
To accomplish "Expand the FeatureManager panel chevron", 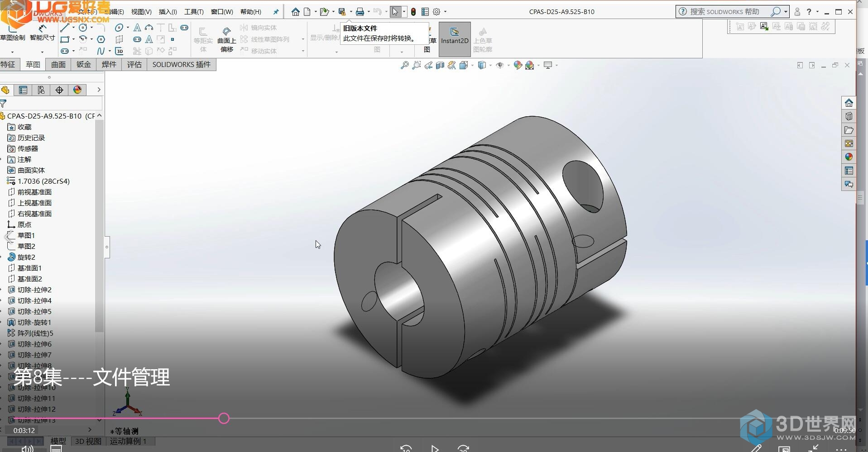I will [x=99, y=90].
